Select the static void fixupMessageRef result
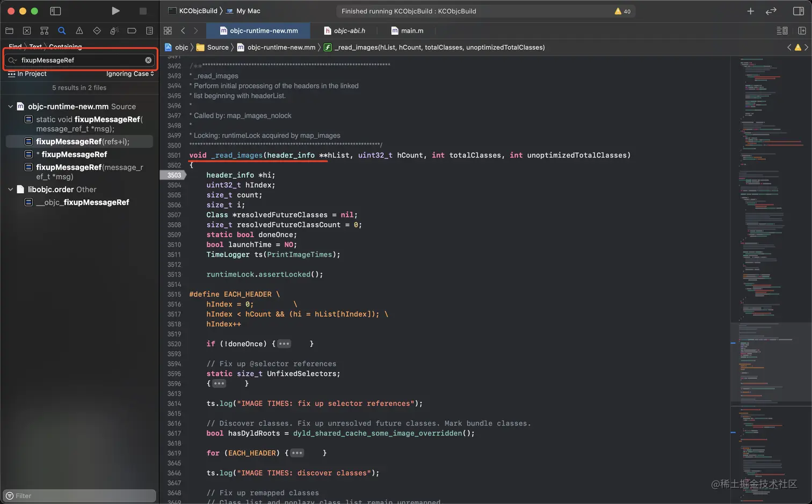 79,124
